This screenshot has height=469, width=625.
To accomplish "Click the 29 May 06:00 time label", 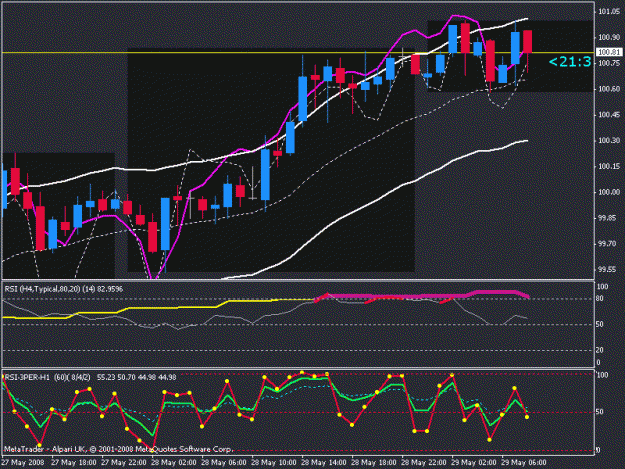I will 524,463.
